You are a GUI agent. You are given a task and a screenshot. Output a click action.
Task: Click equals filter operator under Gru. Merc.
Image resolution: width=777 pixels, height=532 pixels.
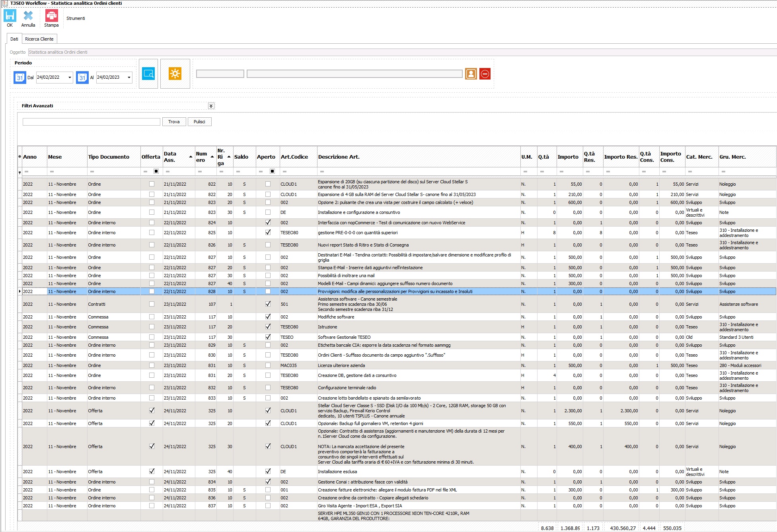(x=723, y=171)
